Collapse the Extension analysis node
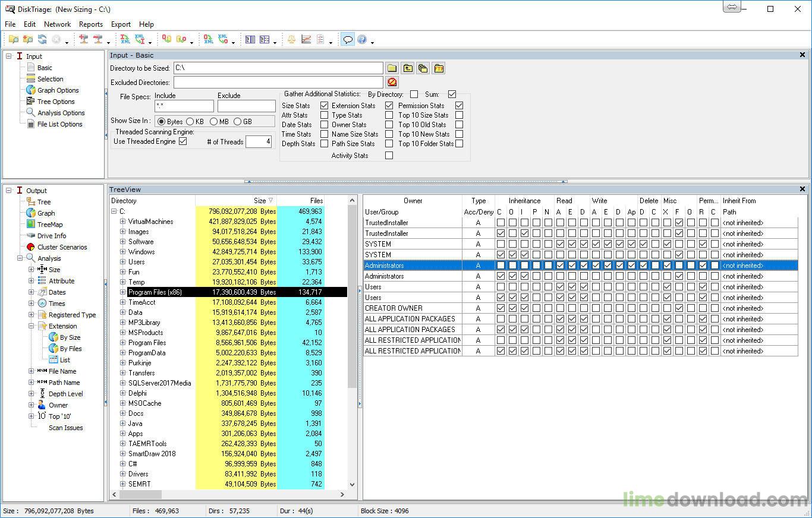 point(32,326)
